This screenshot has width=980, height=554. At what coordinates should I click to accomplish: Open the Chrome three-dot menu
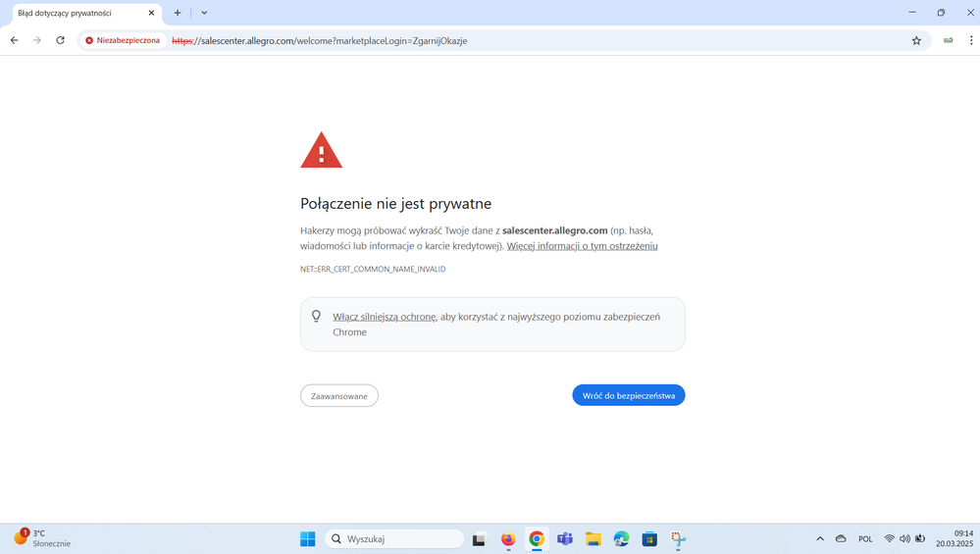(970, 40)
